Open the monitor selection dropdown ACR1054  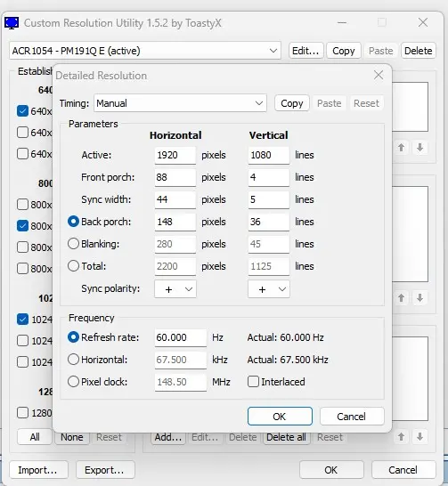click(x=145, y=51)
